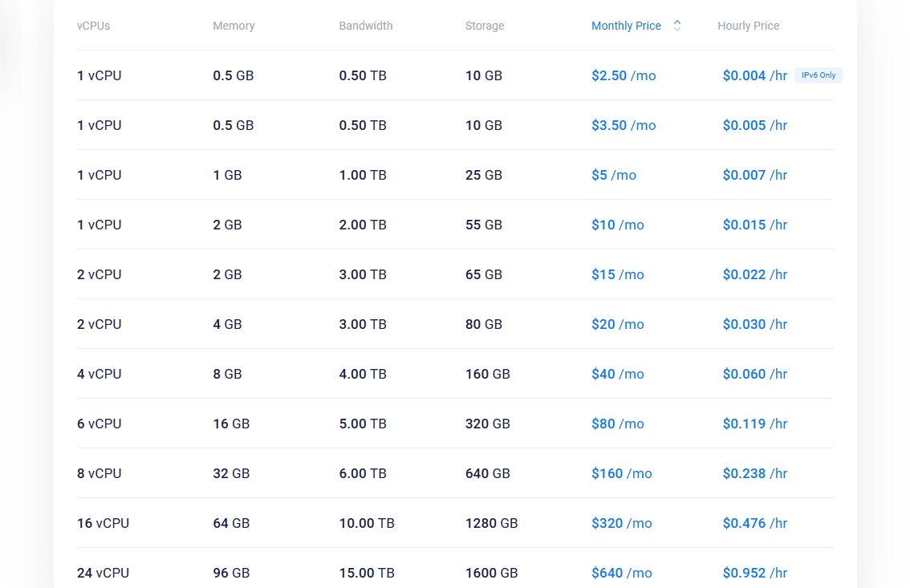Click the Hourly Price column header
Image resolution: width=910 pixels, height=588 pixels.
[748, 26]
